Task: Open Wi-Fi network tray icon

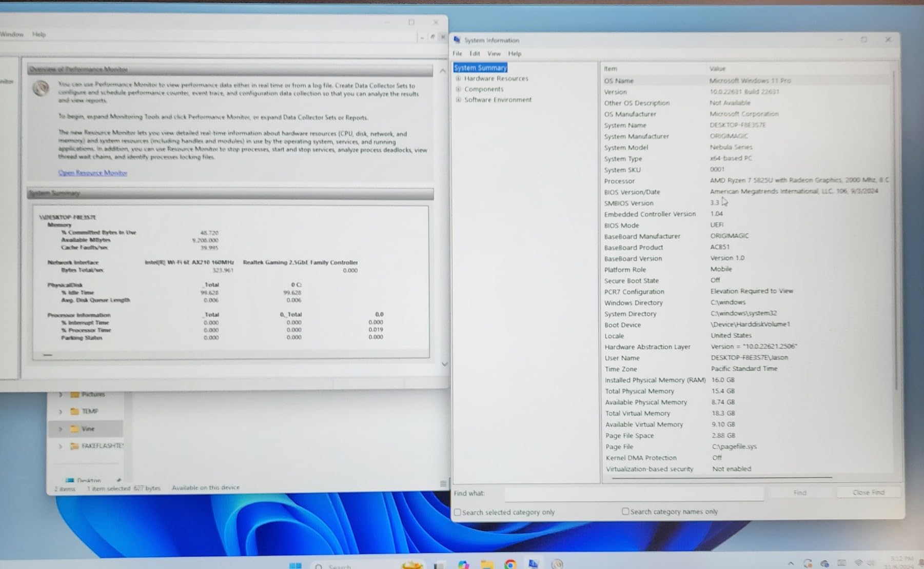Action: tap(858, 563)
